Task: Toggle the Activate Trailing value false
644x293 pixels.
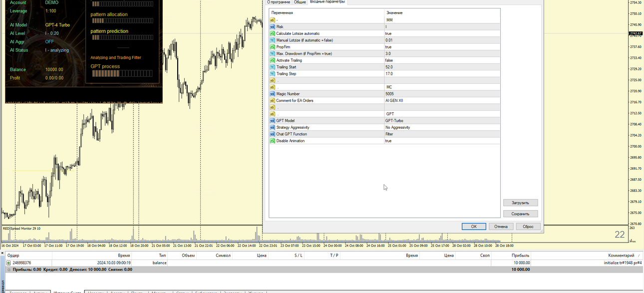Action: [442, 60]
